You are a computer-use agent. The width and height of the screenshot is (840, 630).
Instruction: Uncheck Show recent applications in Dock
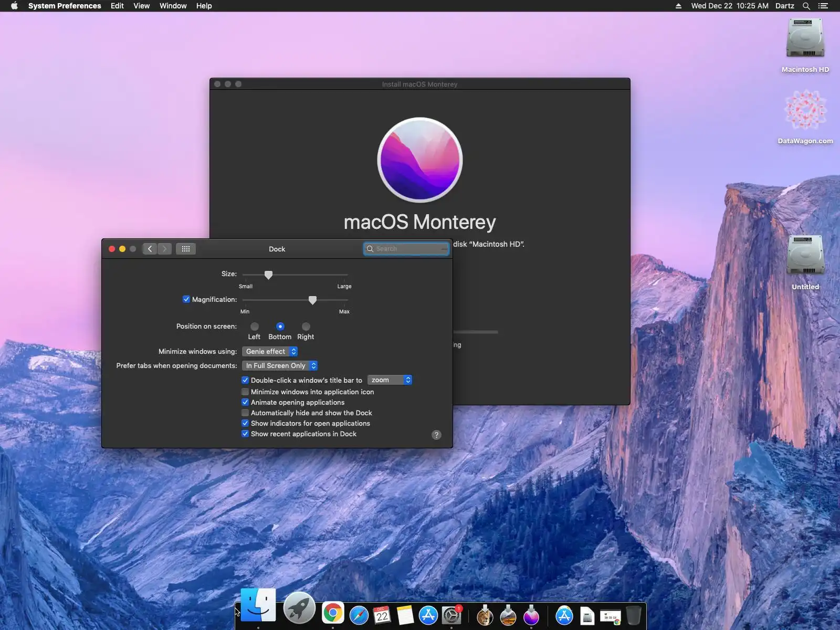point(245,434)
